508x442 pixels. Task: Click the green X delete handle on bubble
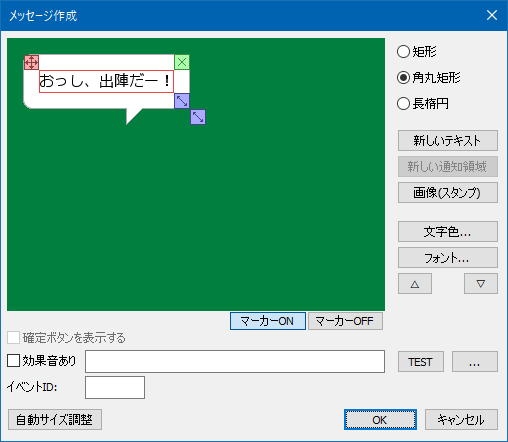[182, 62]
